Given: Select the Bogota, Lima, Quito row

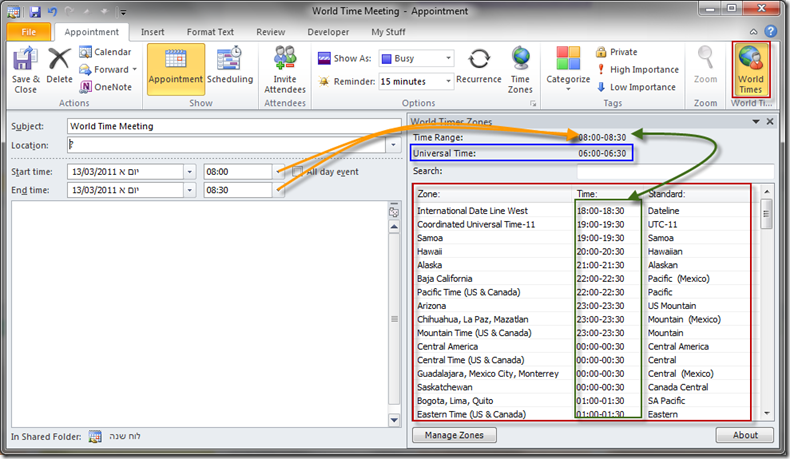Looking at the screenshot, I should click(x=582, y=401).
